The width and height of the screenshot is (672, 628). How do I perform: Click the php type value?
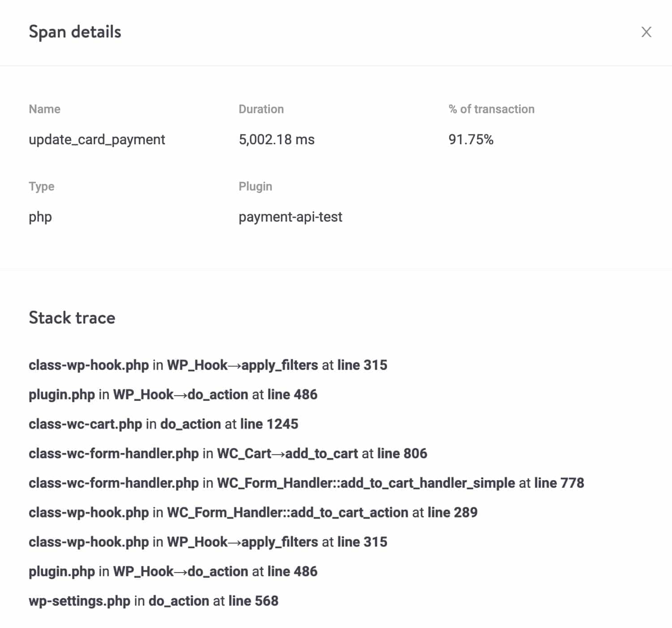coord(39,217)
